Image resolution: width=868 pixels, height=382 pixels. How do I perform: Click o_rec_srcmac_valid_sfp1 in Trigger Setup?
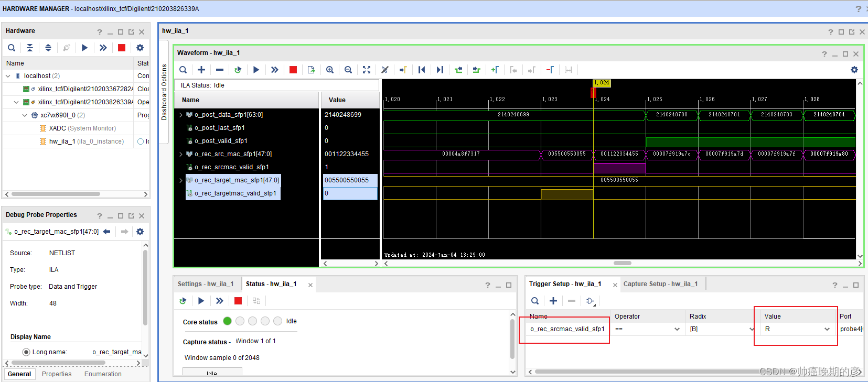pyautogui.click(x=567, y=329)
